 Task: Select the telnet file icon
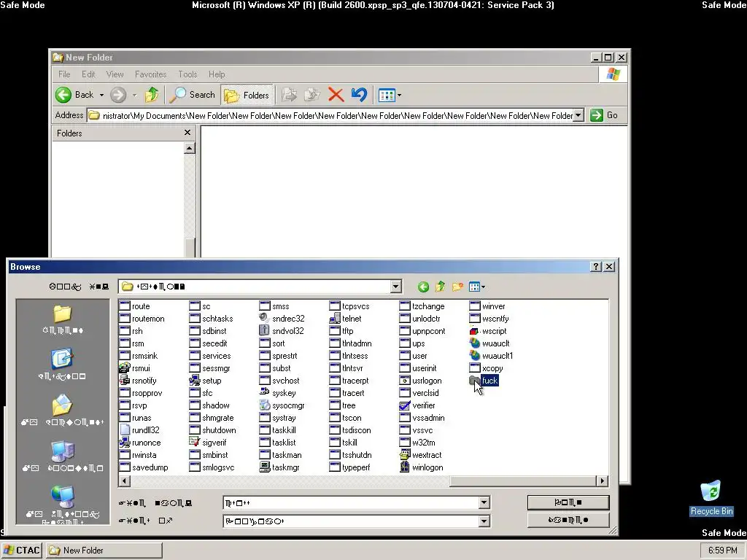pyautogui.click(x=335, y=318)
